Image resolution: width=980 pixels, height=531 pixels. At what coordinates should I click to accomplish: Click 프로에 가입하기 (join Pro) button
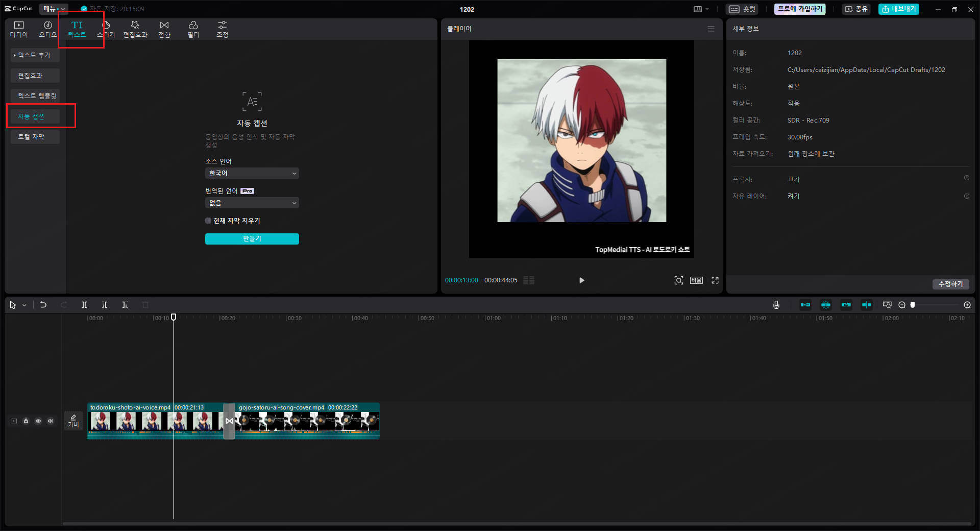[800, 9]
